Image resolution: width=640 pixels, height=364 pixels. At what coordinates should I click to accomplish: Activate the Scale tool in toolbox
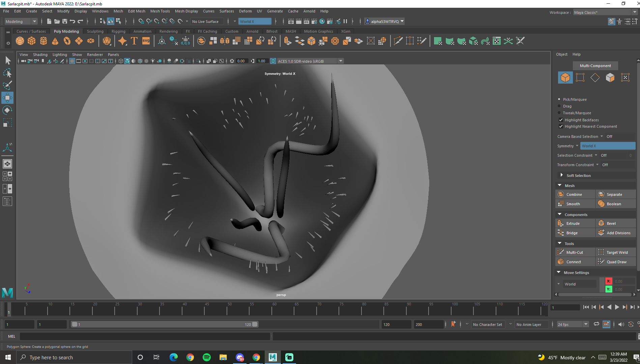pyautogui.click(x=7, y=122)
